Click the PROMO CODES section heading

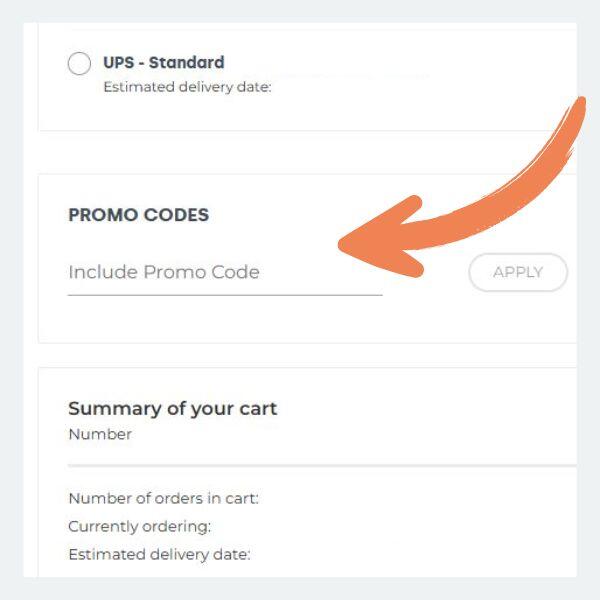(138, 215)
